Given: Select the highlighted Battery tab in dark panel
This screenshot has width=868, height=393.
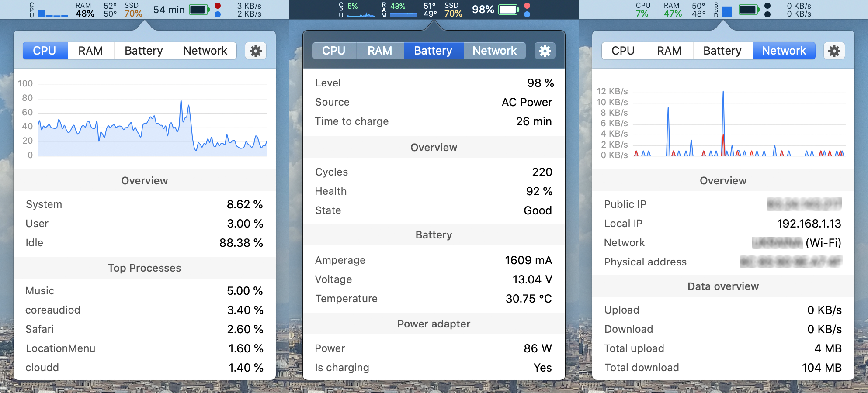Looking at the screenshot, I should (x=433, y=51).
